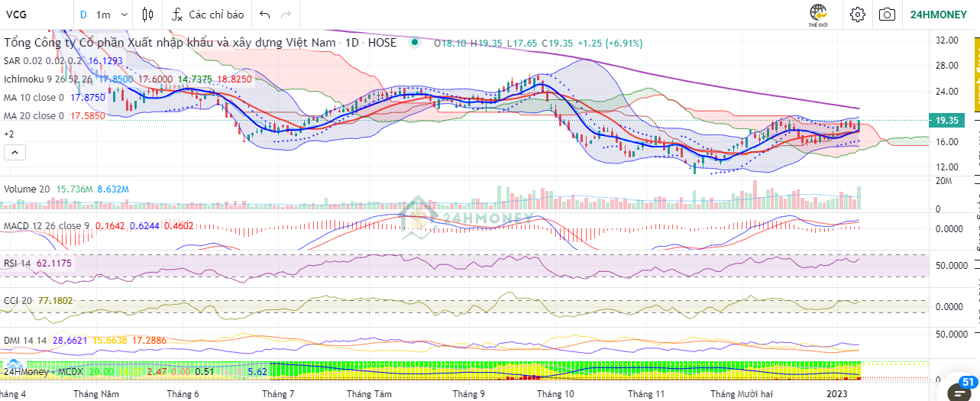Expand the time interval dropdown arrow

125,15
